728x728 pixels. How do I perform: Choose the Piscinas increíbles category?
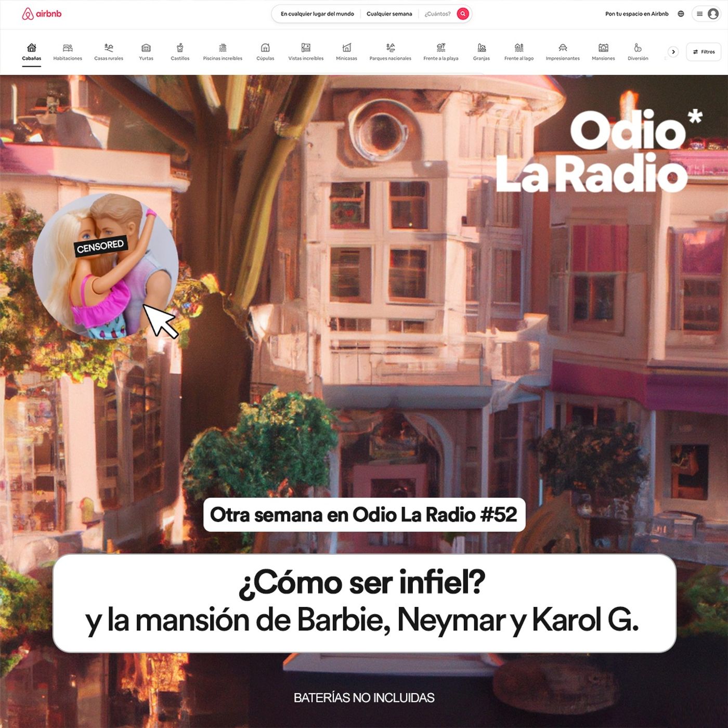[223, 52]
